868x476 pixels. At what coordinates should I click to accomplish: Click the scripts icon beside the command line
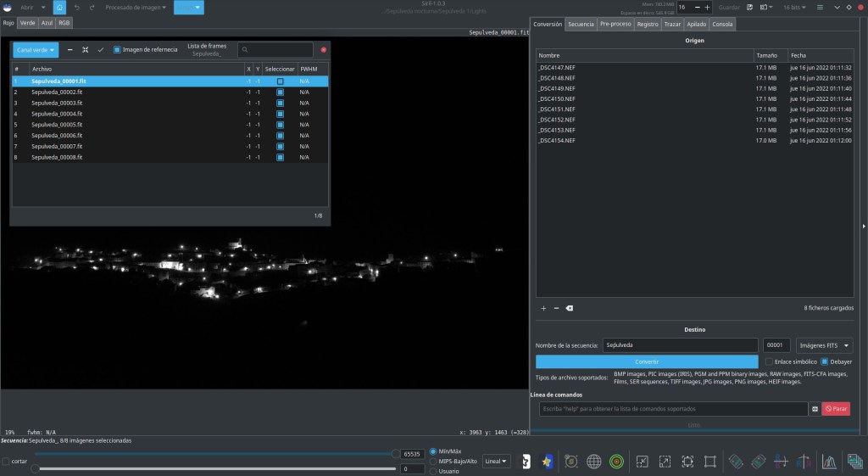(815, 409)
